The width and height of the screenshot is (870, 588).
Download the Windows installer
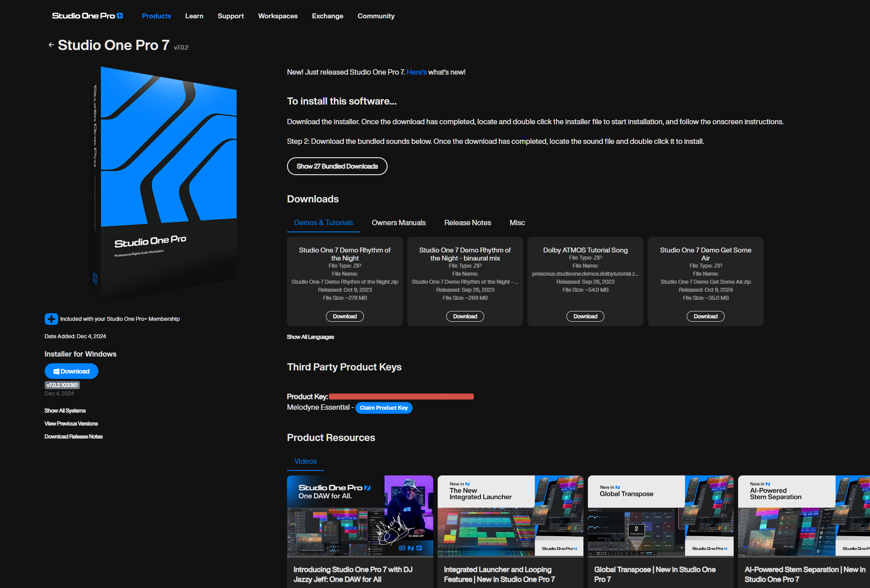pos(72,371)
